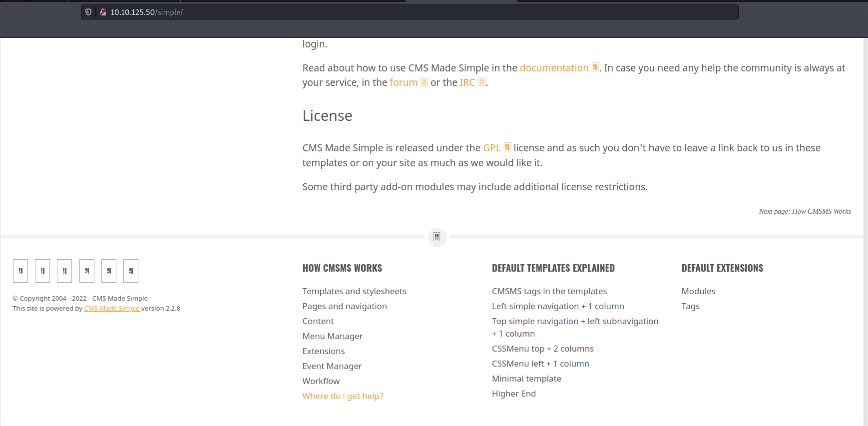Screen dimensions: 868x426
Task: Open the Where do i get help? link
Action: [x=343, y=396]
